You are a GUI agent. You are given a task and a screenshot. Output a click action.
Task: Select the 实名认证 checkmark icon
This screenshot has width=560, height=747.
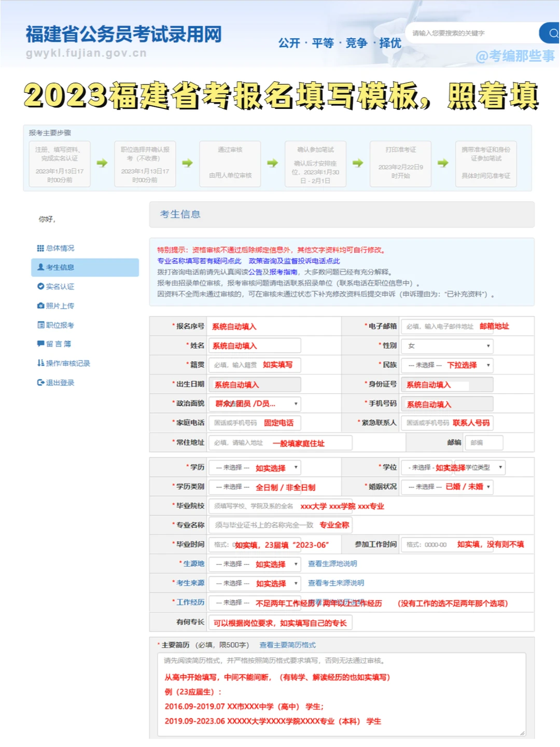[x=40, y=286]
